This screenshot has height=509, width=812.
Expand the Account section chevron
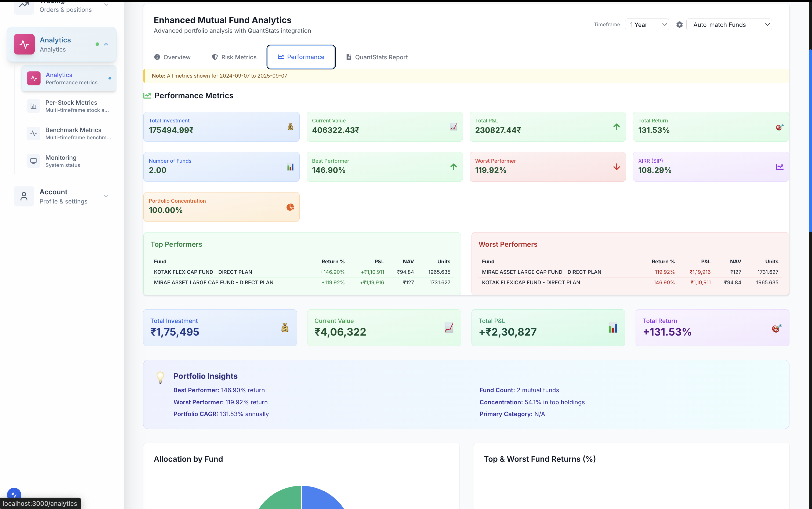click(106, 196)
